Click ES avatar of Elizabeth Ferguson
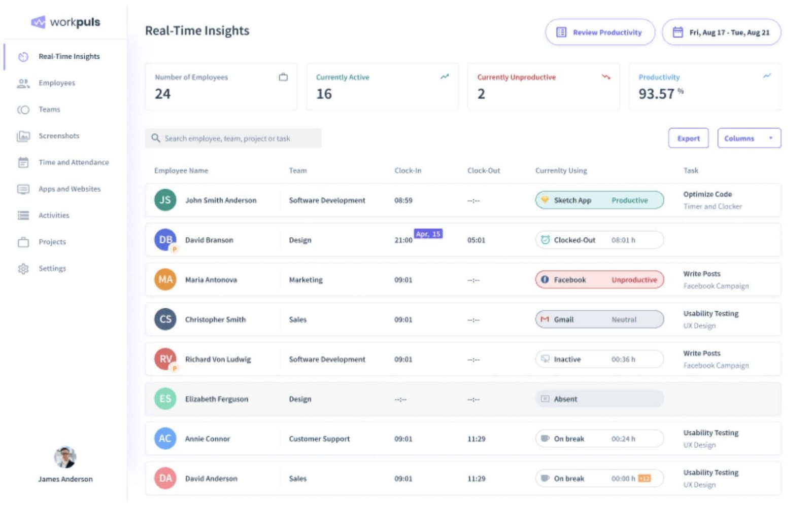The height and width of the screenshot is (505, 812). point(165,399)
